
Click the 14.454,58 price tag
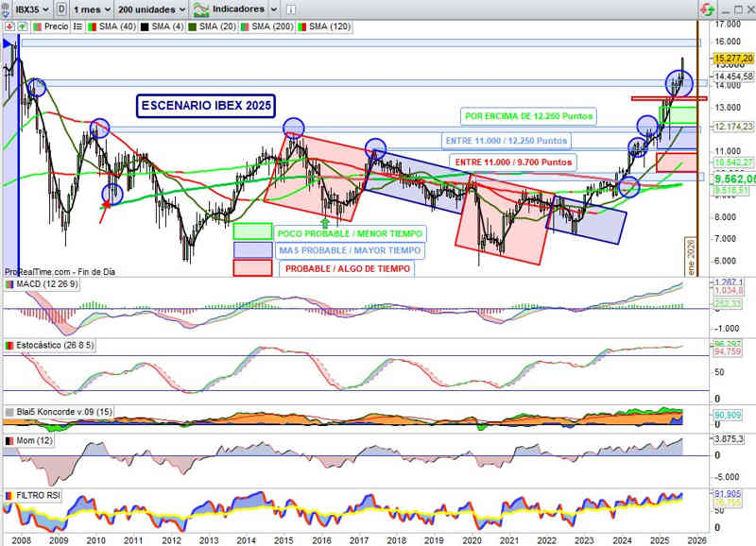click(x=733, y=77)
